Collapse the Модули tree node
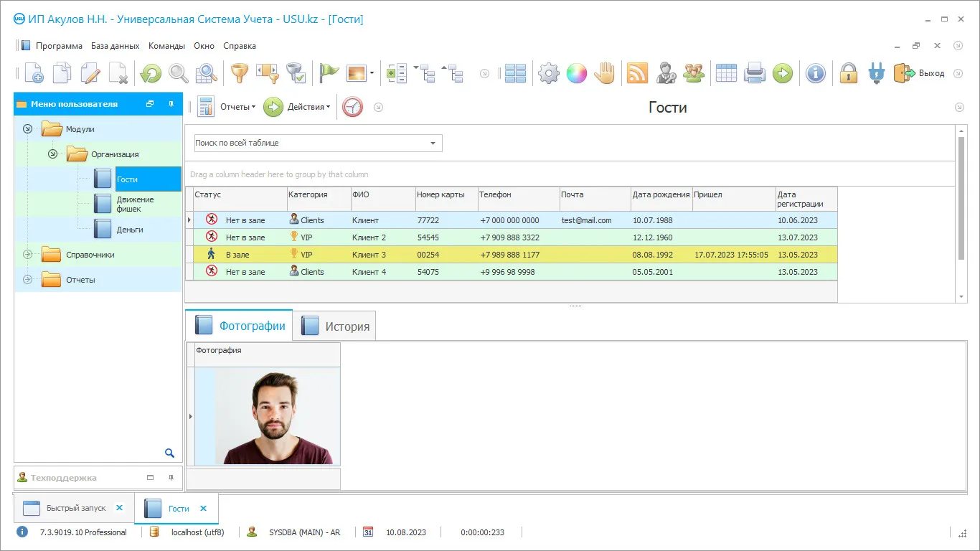 pyautogui.click(x=27, y=129)
